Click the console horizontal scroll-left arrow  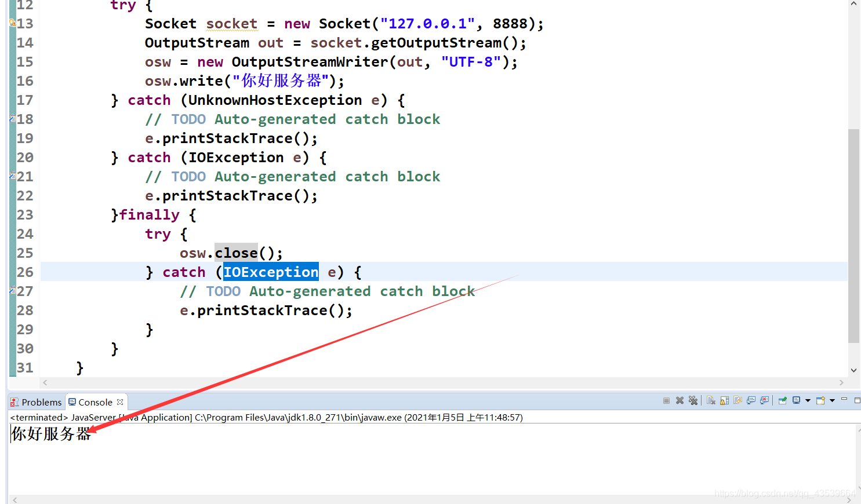[x=15, y=499]
